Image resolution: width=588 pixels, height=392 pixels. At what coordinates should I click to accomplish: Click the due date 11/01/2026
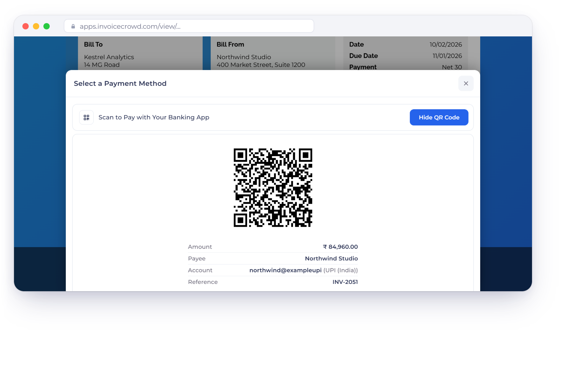(447, 56)
